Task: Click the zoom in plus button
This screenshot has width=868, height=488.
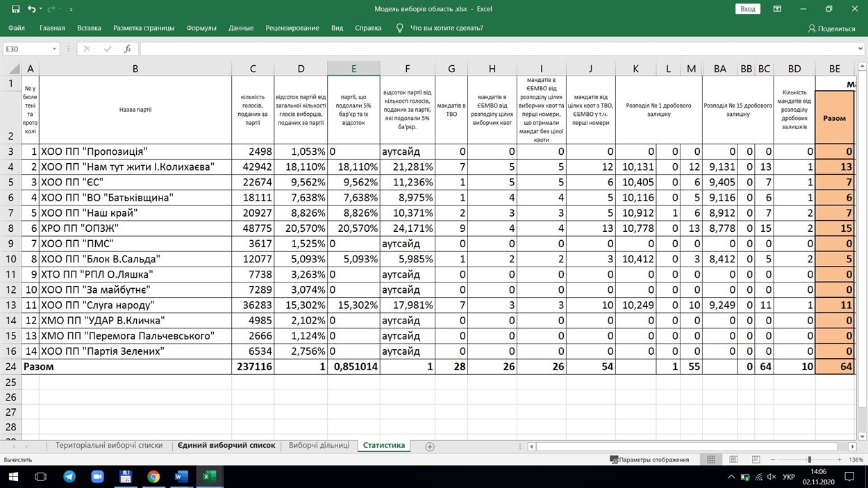Action: [839, 460]
